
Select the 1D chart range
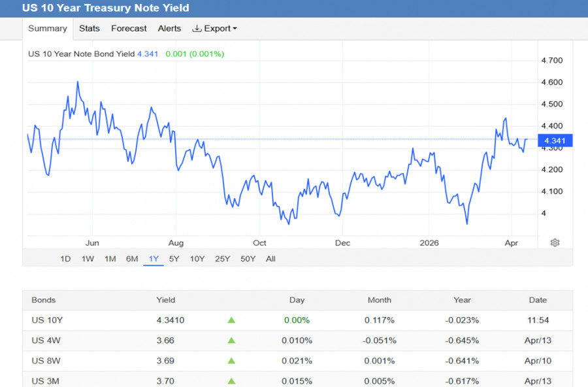[x=65, y=259]
